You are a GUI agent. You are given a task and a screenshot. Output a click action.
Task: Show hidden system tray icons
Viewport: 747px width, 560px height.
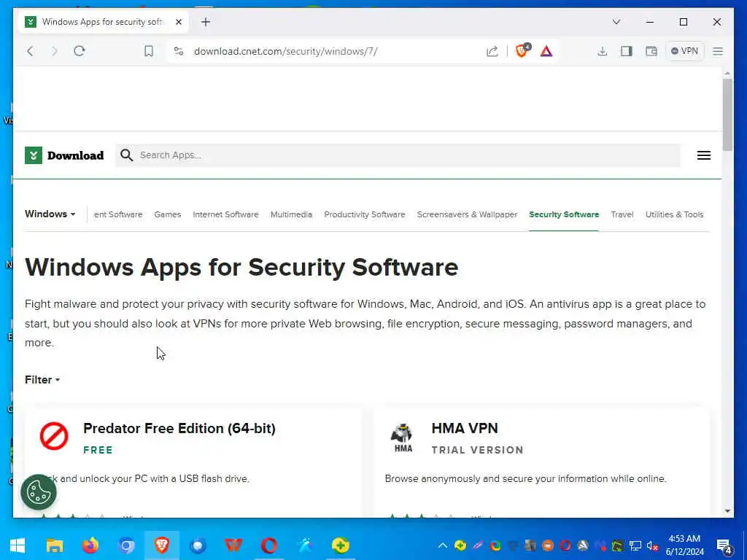tap(443, 545)
